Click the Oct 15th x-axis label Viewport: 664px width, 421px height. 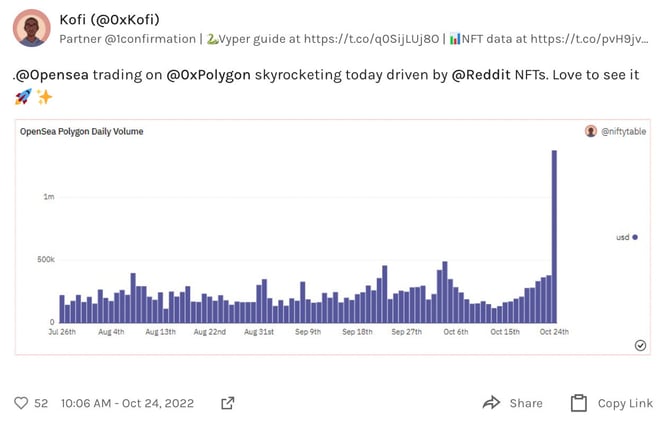[x=505, y=332]
